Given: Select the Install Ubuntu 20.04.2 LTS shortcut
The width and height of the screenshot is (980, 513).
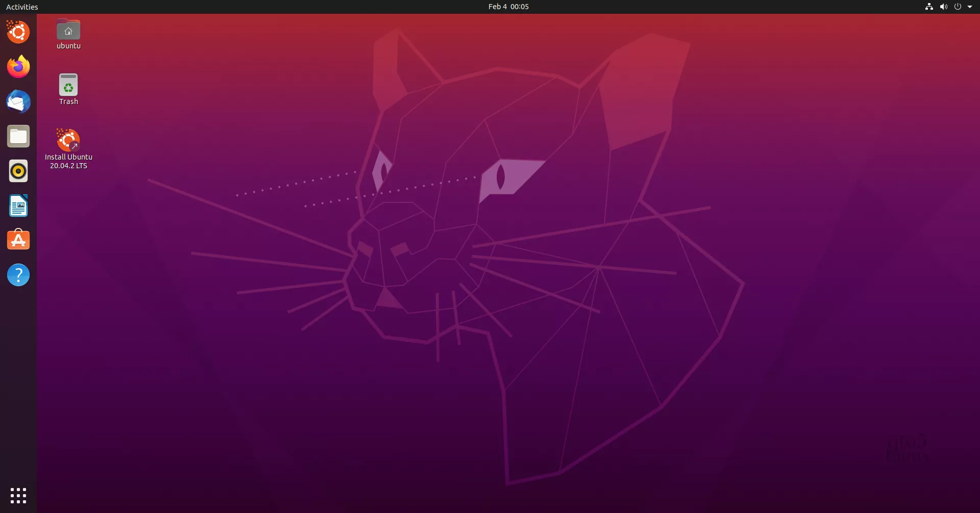Looking at the screenshot, I should tap(68, 140).
